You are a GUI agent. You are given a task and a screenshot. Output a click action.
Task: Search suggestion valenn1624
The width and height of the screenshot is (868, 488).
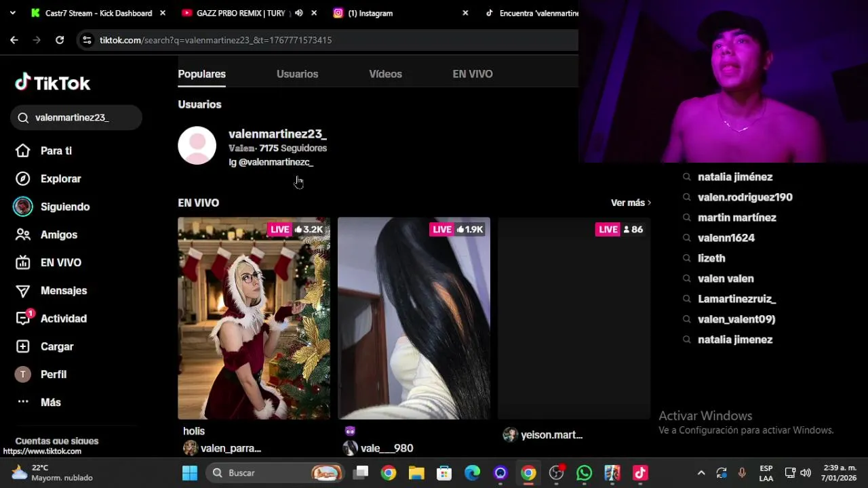point(726,238)
